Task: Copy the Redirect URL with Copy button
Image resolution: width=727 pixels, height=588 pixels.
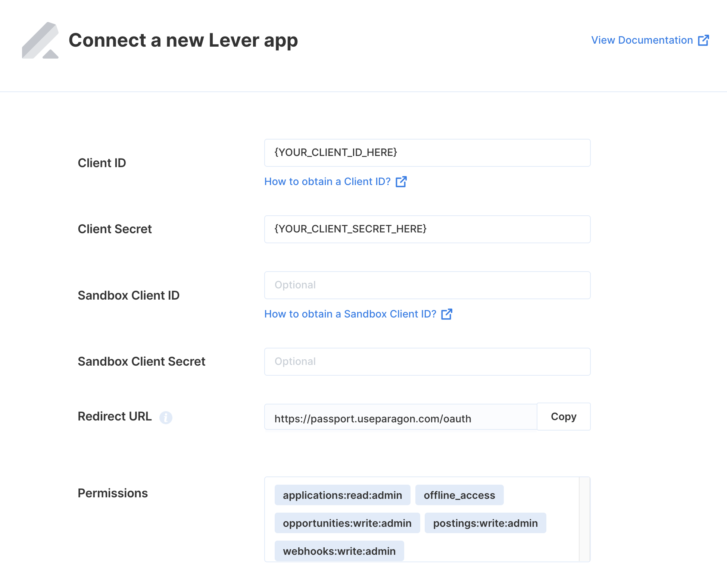Action: coord(564,416)
